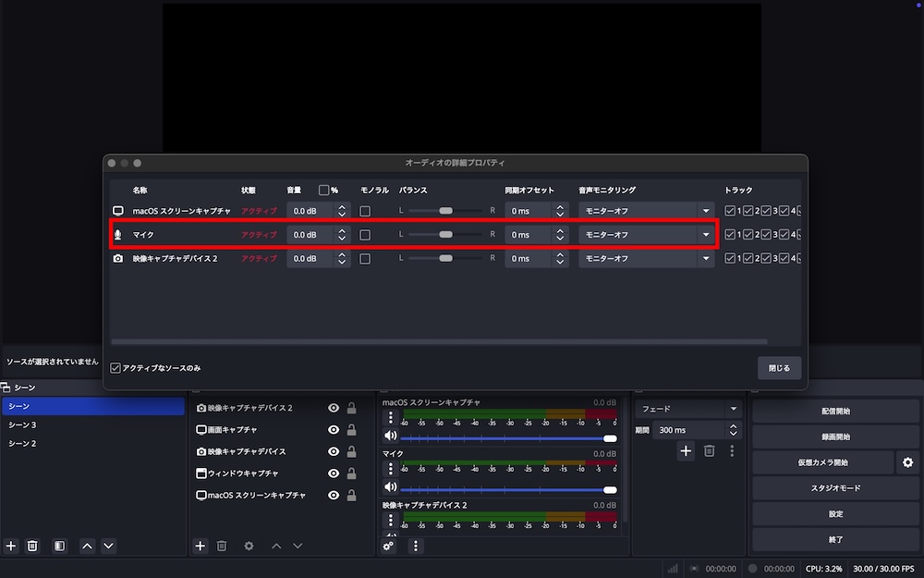Adjust the マイク sync offset stepper arrows

point(560,235)
